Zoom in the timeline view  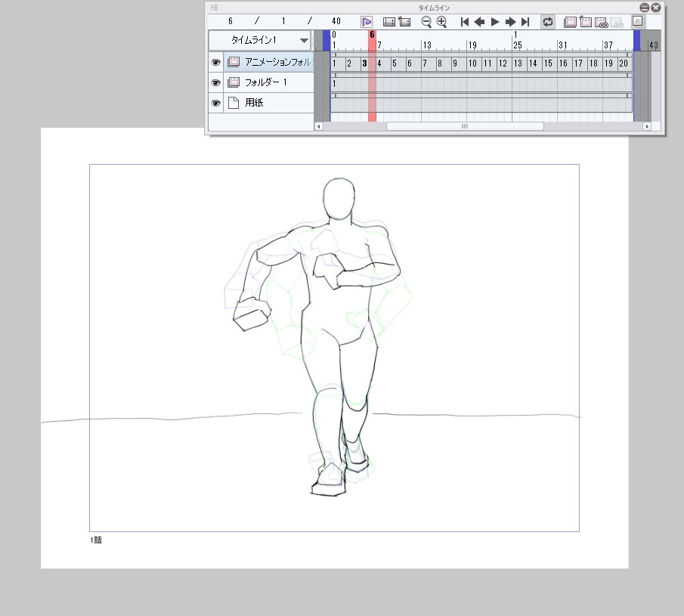pos(442,22)
